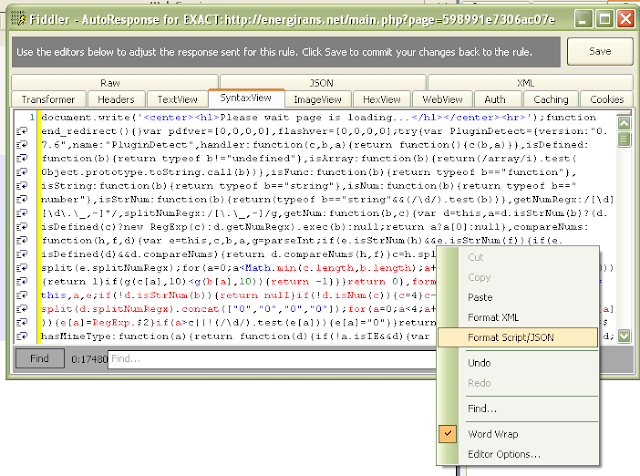Open the Raw tab
Image resolution: width=640 pixels, height=476 pixels.
click(x=115, y=83)
